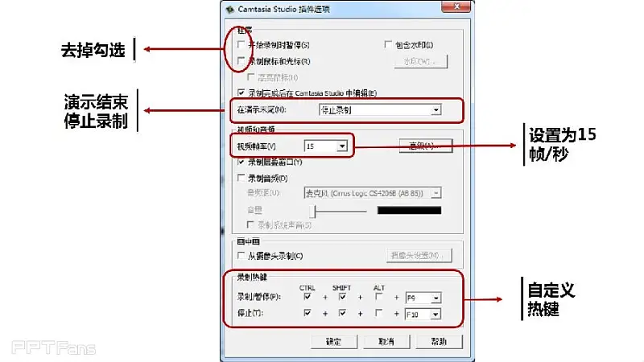Click the Camtasia Studio title bar icon

coord(230,9)
